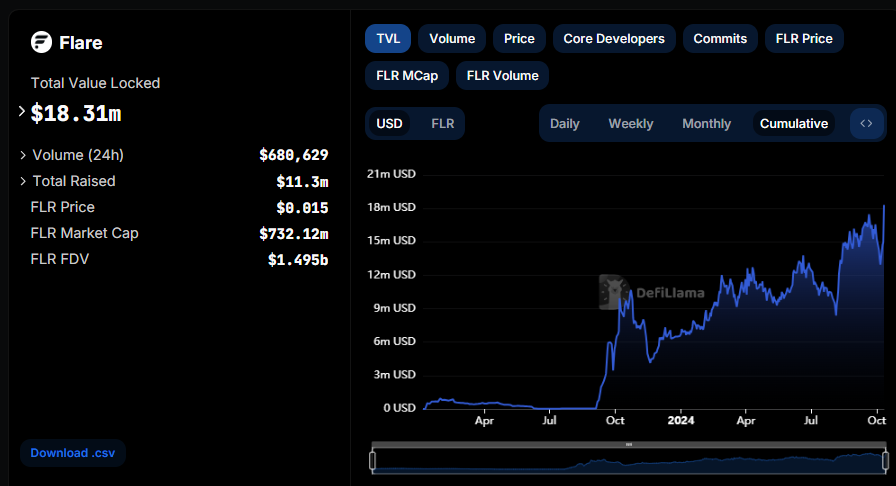
Task: Click the $11.3m total raised value
Action: (x=302, y=182)
